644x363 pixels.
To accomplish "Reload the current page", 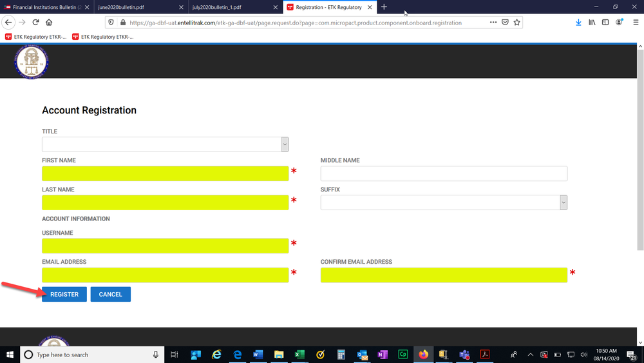I will (x=38, y=22).
